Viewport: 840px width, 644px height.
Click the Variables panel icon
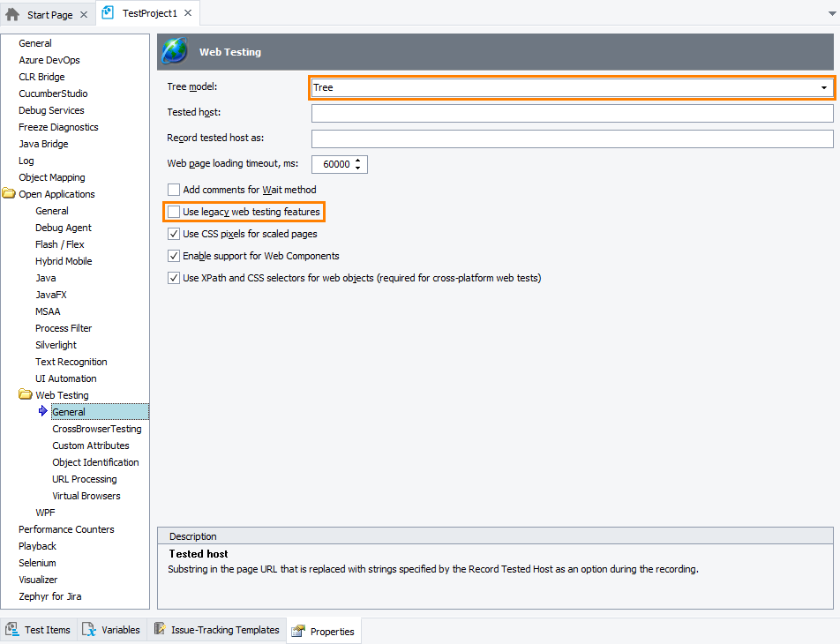[x=90, y=629]
